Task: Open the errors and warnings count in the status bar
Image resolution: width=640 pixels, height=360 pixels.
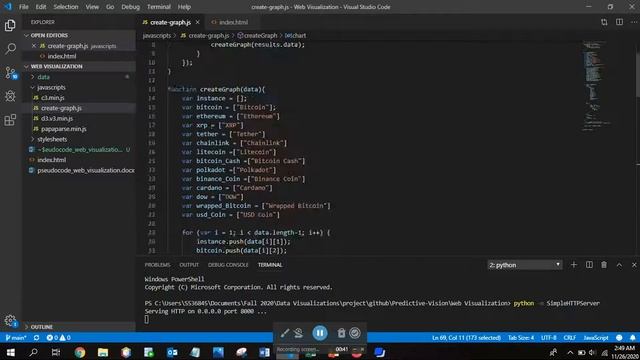Action: click(x=58, y=338)
